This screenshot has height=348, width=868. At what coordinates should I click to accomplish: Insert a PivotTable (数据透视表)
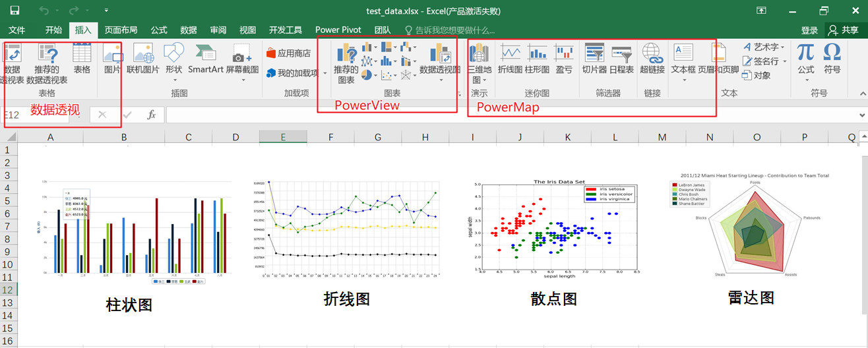point(13,63)
